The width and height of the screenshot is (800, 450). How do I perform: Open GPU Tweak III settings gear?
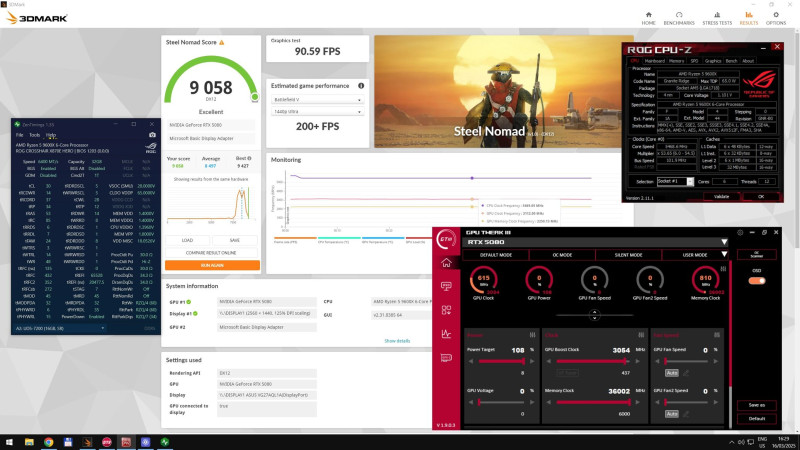(740, 232)
